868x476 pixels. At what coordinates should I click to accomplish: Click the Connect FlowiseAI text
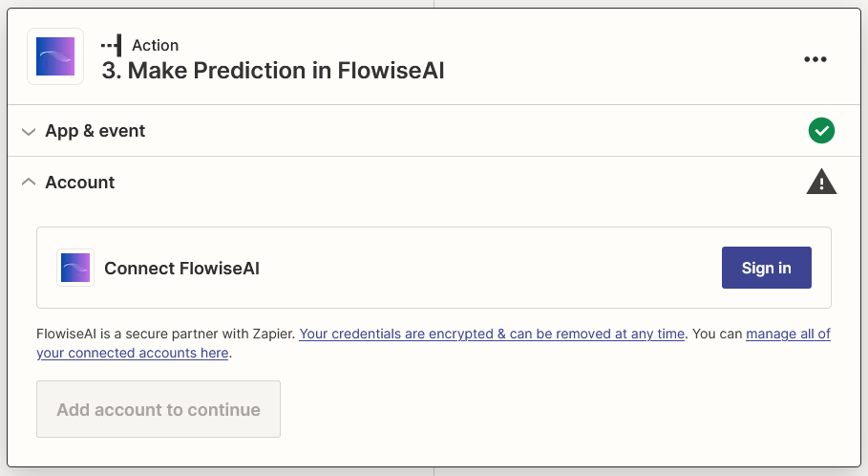pyautogui.click(x=181, y=268)
